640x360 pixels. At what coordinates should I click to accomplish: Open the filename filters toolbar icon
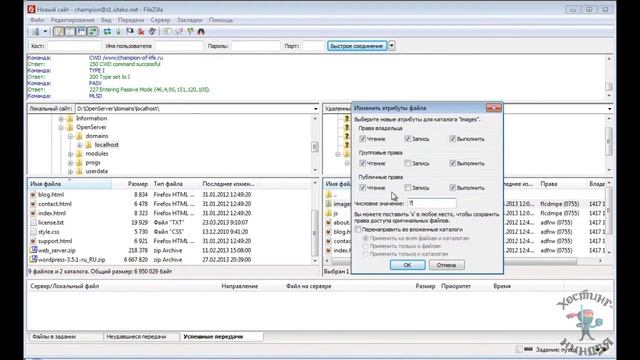coord(167,31)
